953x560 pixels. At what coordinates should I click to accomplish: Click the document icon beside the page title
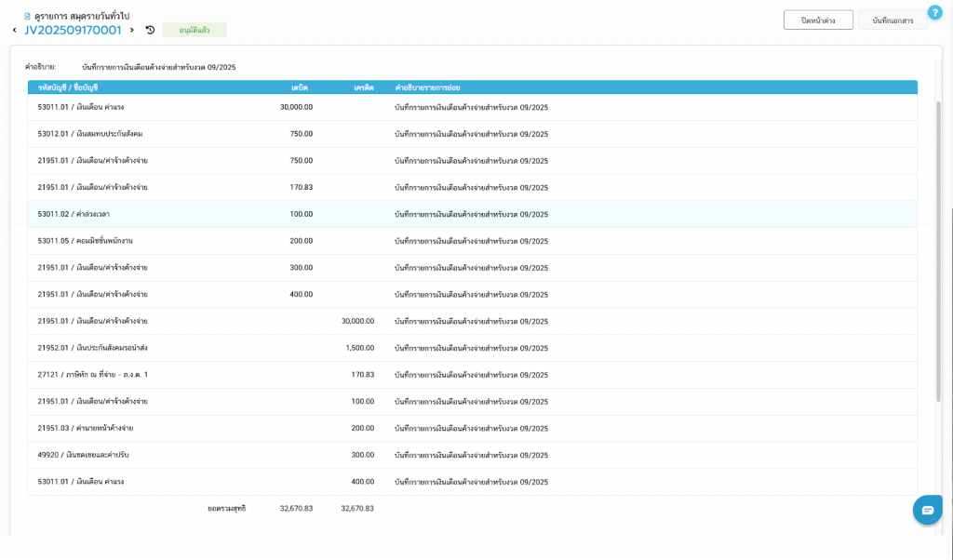(28, 16)
